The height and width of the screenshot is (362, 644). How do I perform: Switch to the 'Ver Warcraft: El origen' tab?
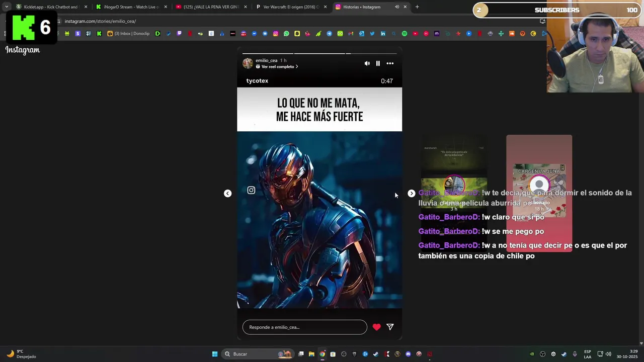[291, 7]
